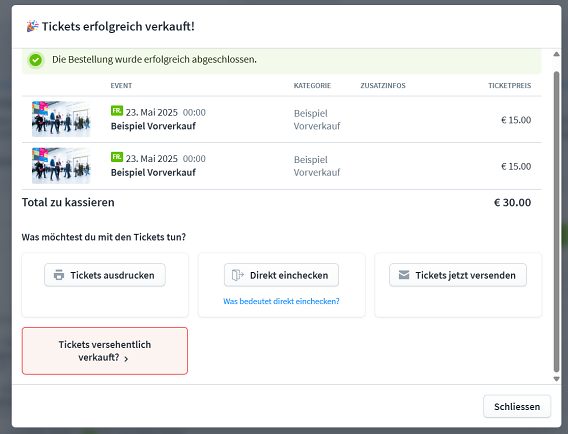Click the check-in door icon
Viewport: 568px width, 434px height.
tap(238, 275)
